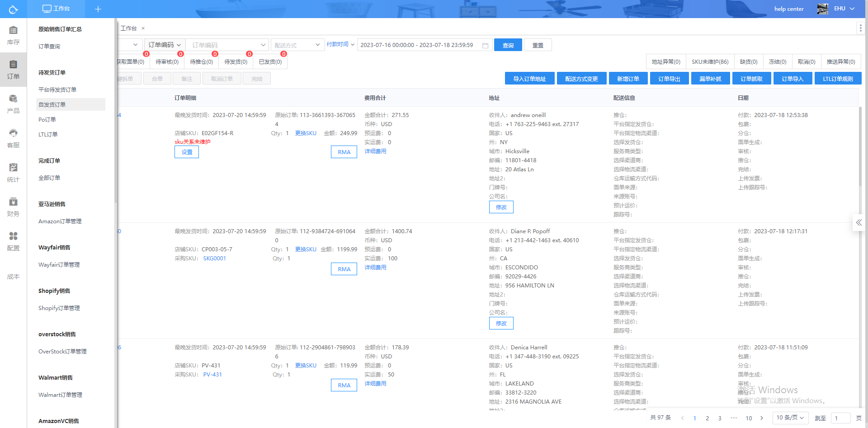Click the date range input field
This screenshot has height=428, width=868.
[424, 45]
